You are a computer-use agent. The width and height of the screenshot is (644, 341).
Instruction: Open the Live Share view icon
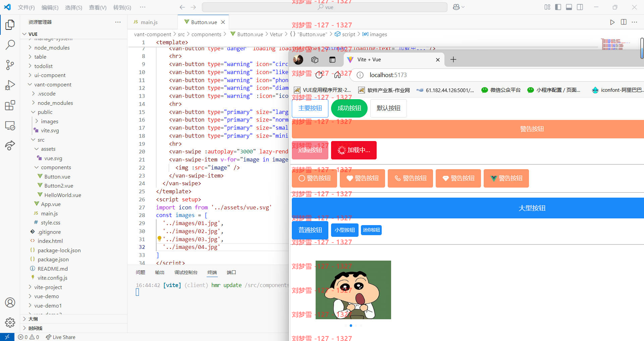pyautogui.click(x=10, y=145)
